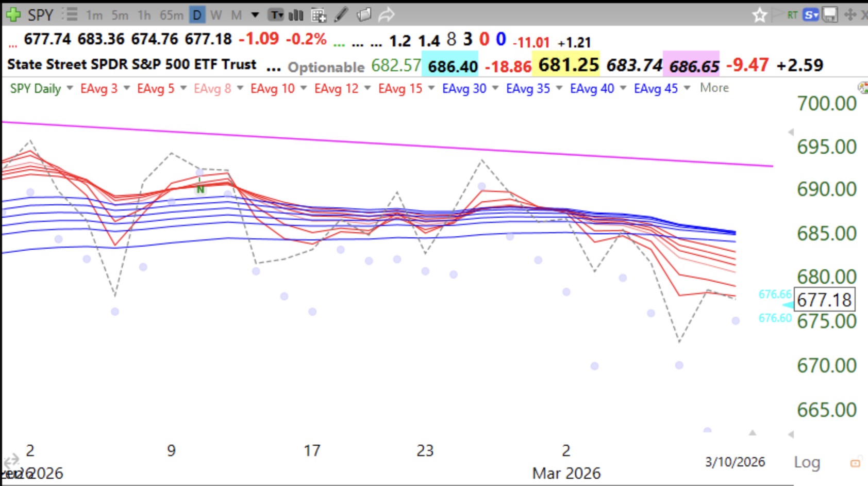Viewport: 868px width, 486px height.
Task: Click the calendar grid icon in the toolbar
Action: coord(319,15)
